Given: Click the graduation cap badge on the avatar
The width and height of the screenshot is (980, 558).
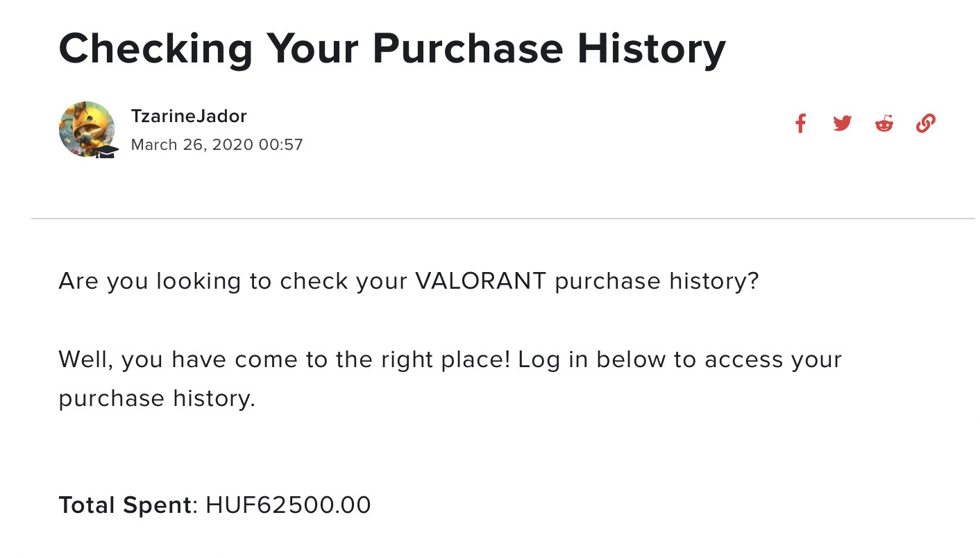Looking at the screenshot, I should point(106,151).
